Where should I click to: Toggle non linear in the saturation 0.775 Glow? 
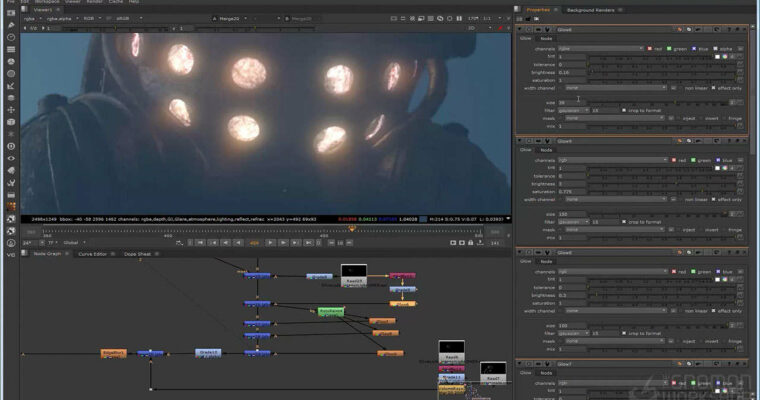681,199
